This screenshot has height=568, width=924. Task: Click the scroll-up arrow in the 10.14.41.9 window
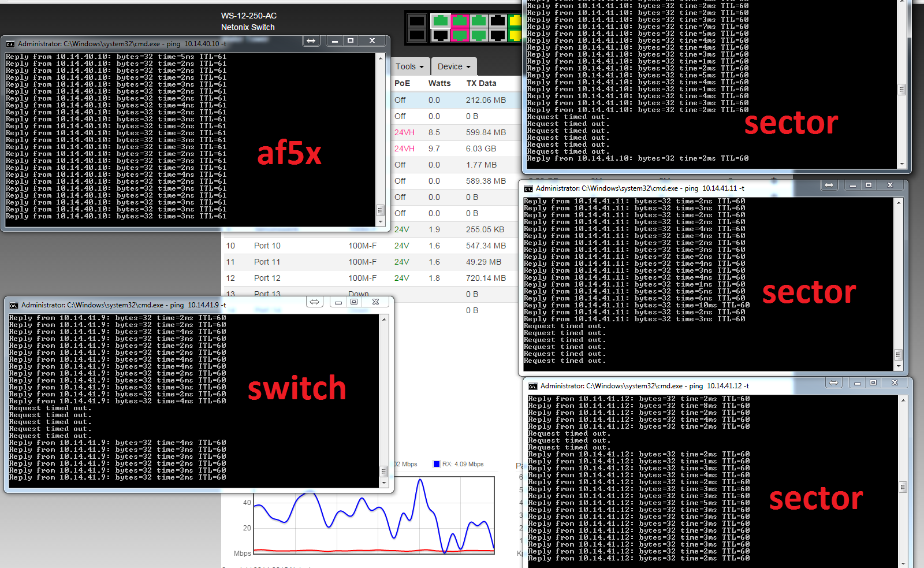(x=383, y=320)
